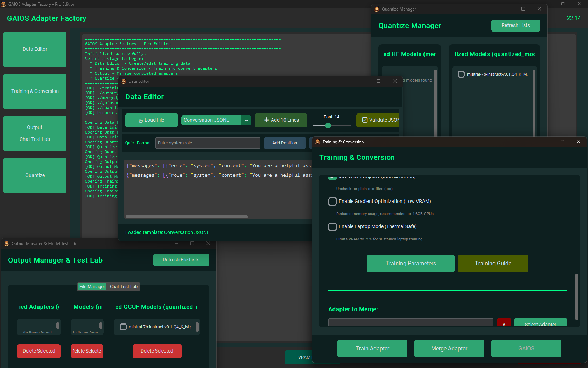Close the Data Editor window
The height and width of the screenshot is (368, 588).
coord(395,81)
